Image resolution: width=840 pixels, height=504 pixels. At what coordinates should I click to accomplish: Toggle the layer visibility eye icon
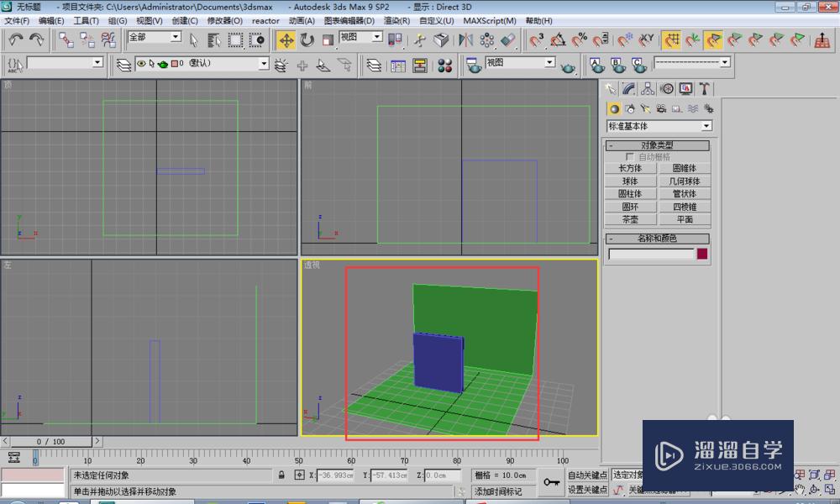tap(141, 64)
